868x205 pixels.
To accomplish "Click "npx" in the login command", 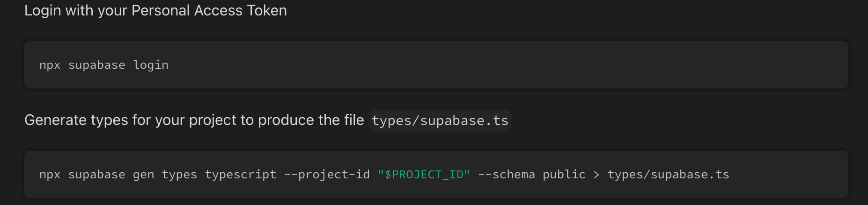I will tap(50, 66).
